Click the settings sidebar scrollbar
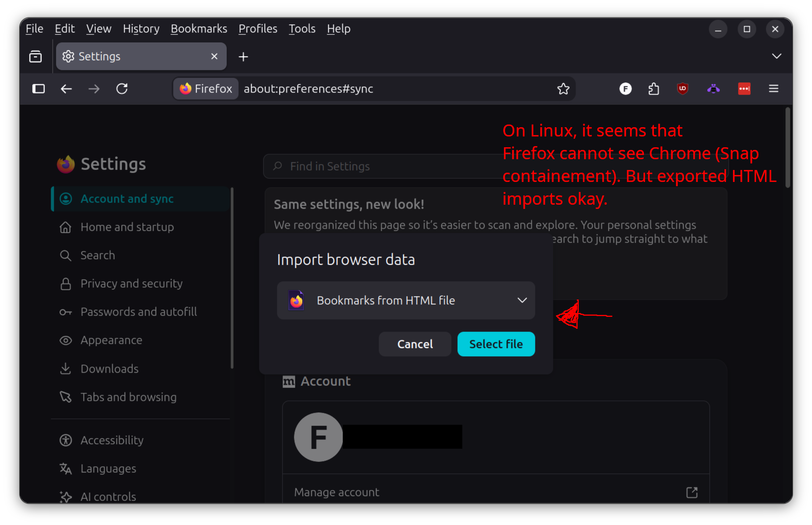Screen dimensions: 812x525 click(x=232, y=278)
